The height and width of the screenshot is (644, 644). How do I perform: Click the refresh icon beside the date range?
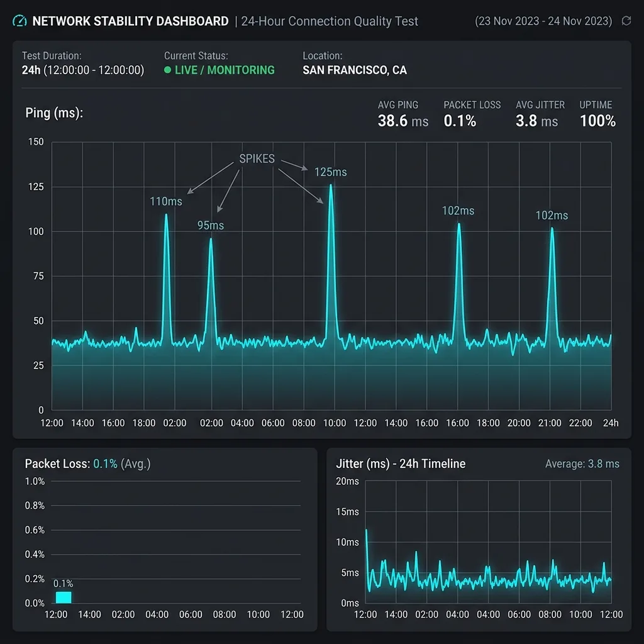[x=626, y=21]
